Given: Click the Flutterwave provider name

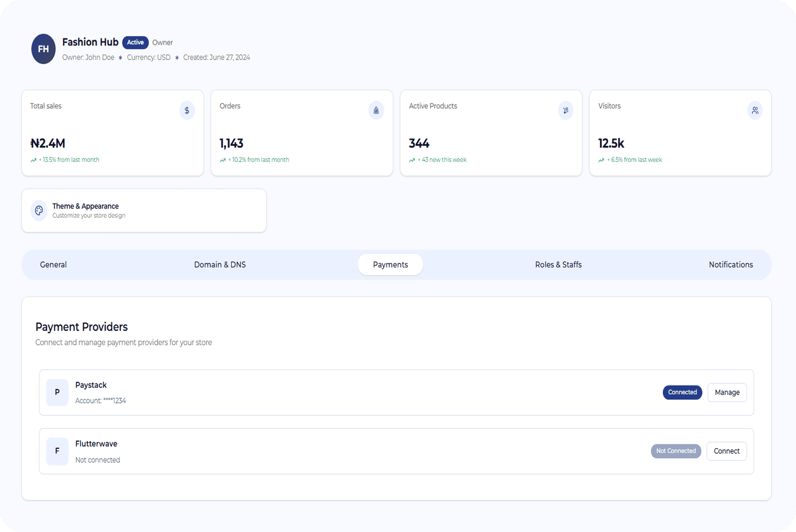Looking at the screenshot, I should (x=96, y=444).
